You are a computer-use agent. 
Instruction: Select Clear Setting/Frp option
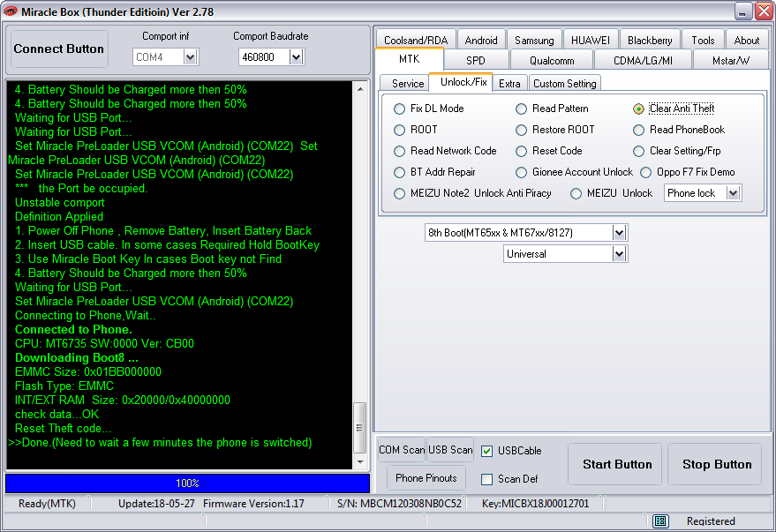tap(638, 151)
